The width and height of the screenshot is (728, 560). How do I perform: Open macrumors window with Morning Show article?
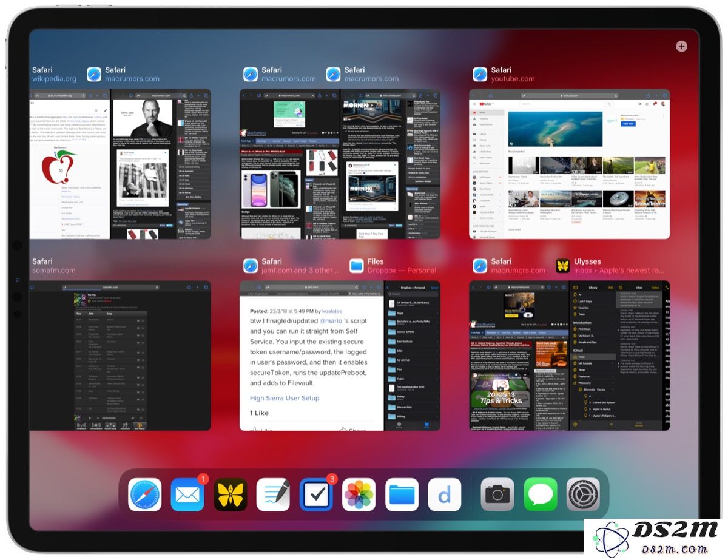tap(390, 164)
